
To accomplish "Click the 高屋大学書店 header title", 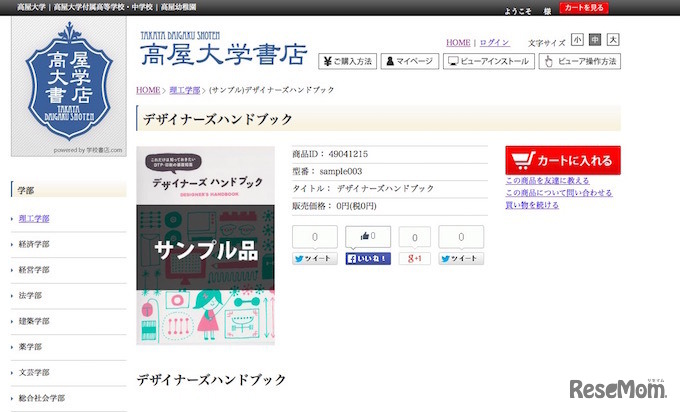I will tap(224, 54).
